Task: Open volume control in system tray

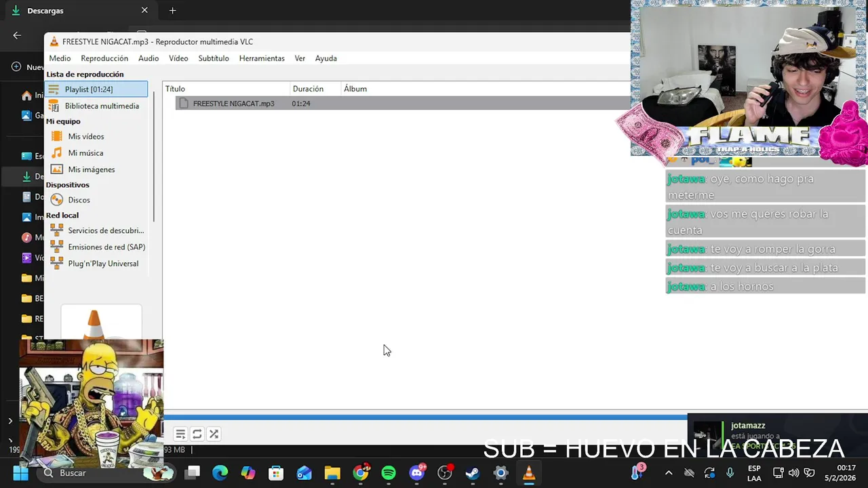Action: click(x=793, y=473)
